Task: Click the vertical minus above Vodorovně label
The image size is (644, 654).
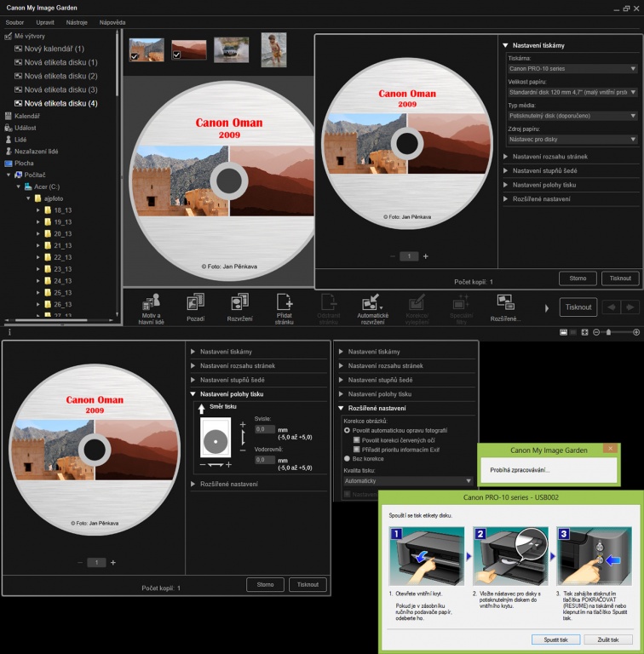Action: tap(243, 450)
